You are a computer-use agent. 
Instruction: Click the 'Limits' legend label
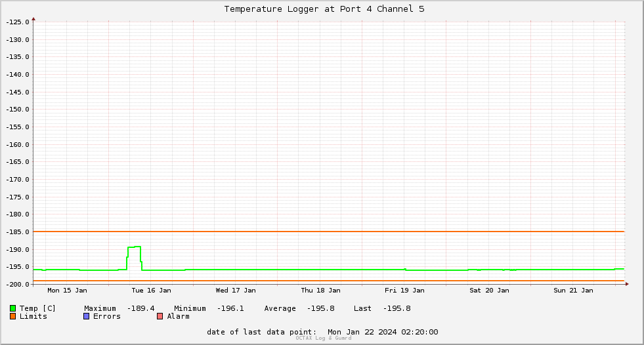click(33, 316)
